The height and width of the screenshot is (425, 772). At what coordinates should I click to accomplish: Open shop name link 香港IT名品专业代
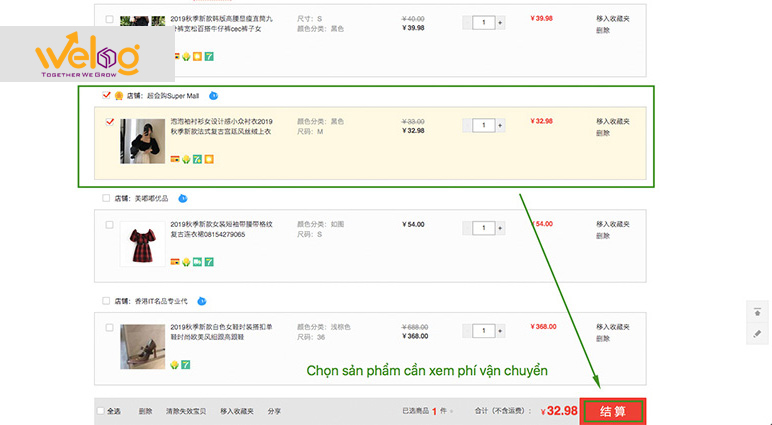point(161,301)
